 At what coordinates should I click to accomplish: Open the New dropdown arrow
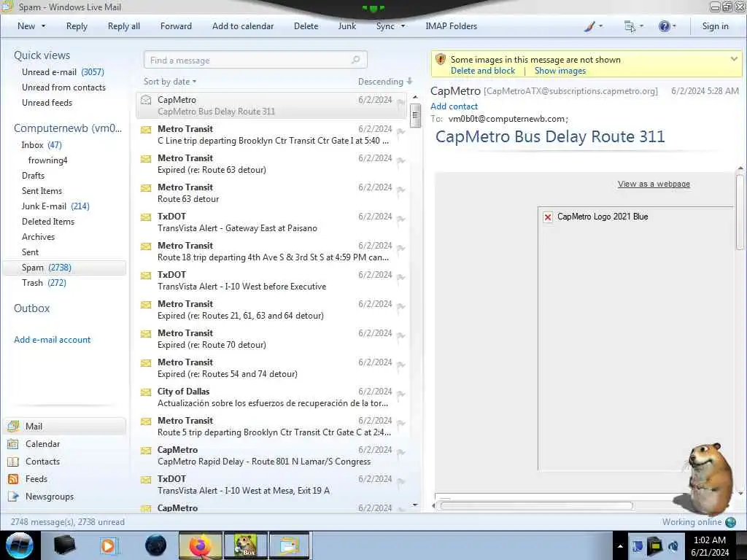tap(43, 26)
